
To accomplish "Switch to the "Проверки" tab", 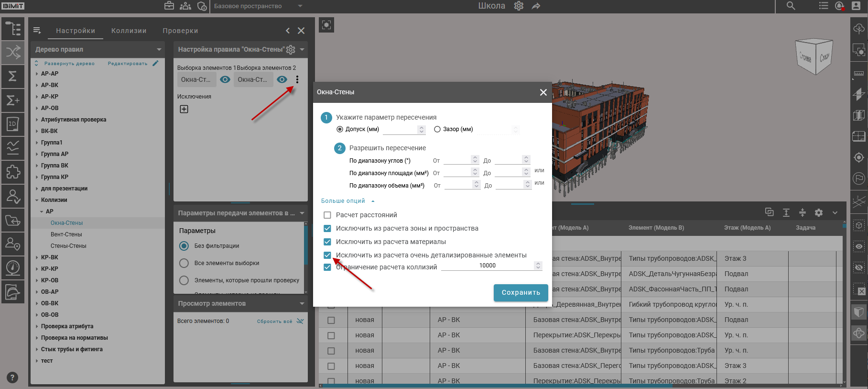I will [x=180, y=31].
